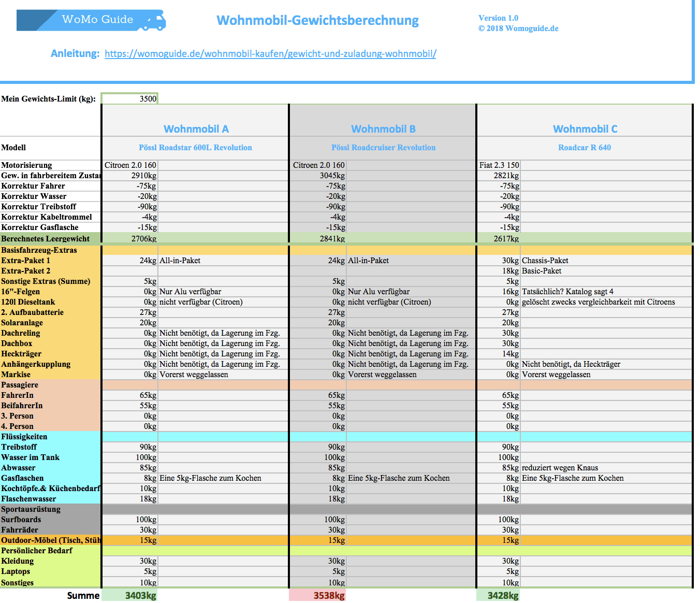Select the weight limit field showing 3500

coord(129,98)
